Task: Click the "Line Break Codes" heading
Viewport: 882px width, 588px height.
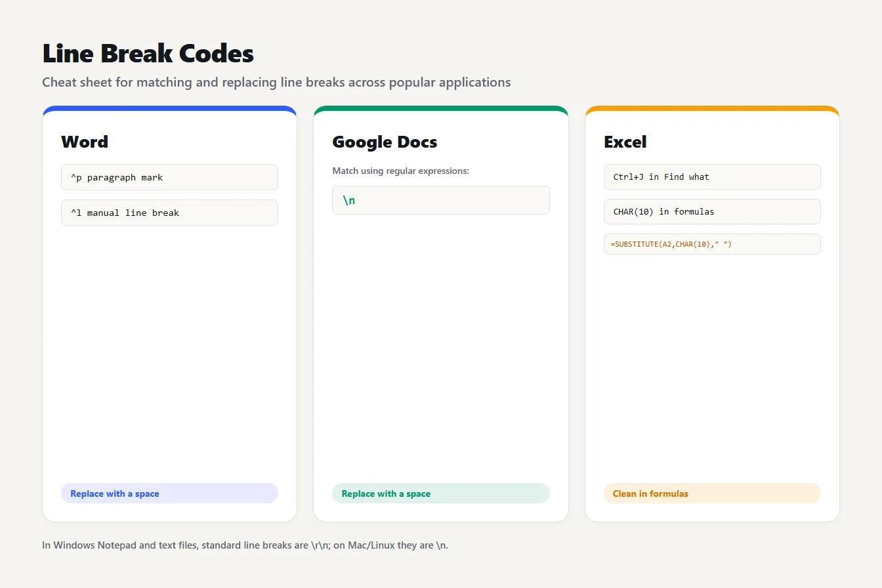Action: point(148,54)
